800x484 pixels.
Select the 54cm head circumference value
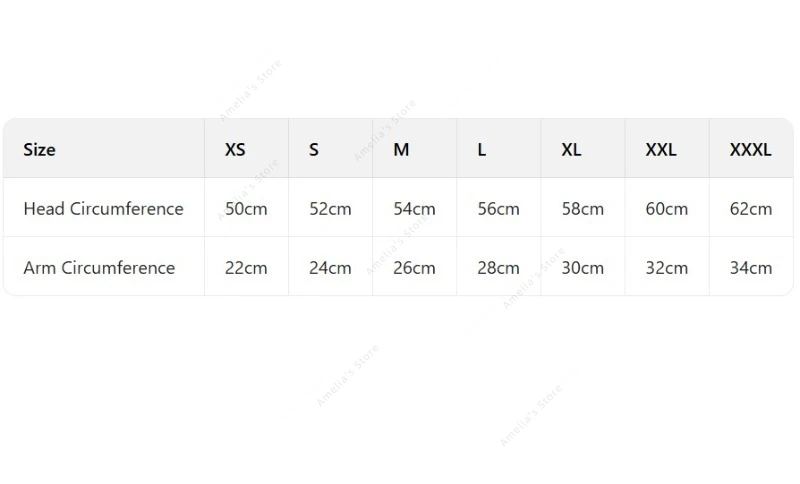[414, 209]
